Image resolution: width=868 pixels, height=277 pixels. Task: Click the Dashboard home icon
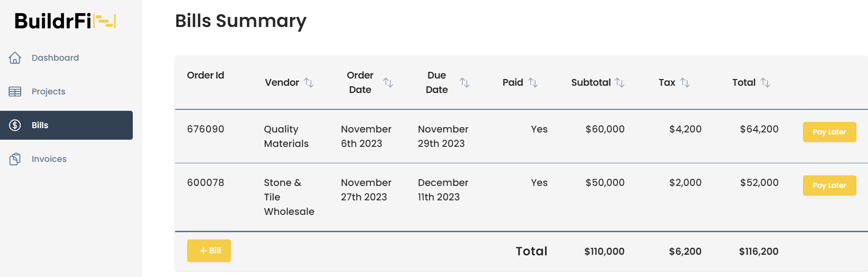(x=15, y=58)
